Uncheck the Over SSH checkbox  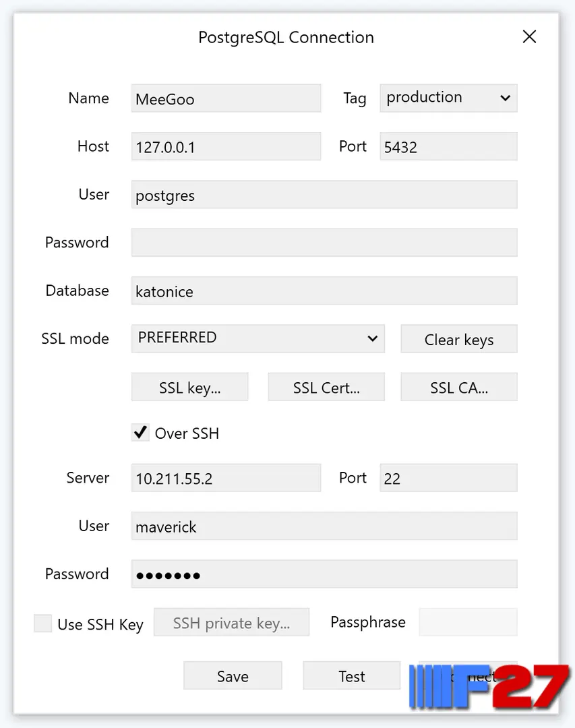click(x=140, y=433)
